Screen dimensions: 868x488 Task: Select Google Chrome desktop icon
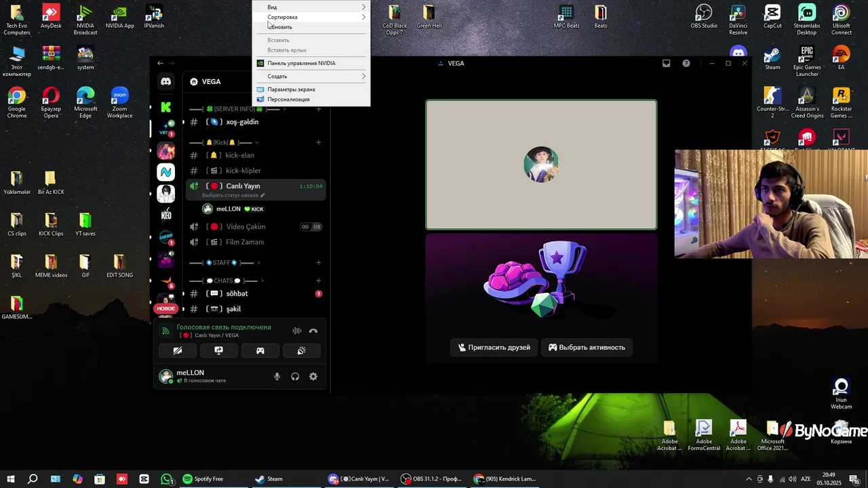[17, 103]
